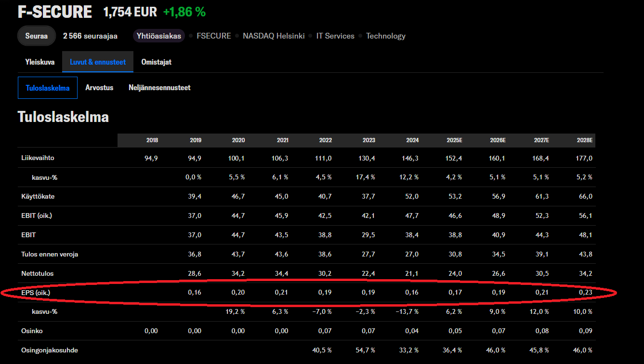The width and height of the screenshot is (644, 364).
Task: Click the Technology category link
Action: tap(386, 36)
